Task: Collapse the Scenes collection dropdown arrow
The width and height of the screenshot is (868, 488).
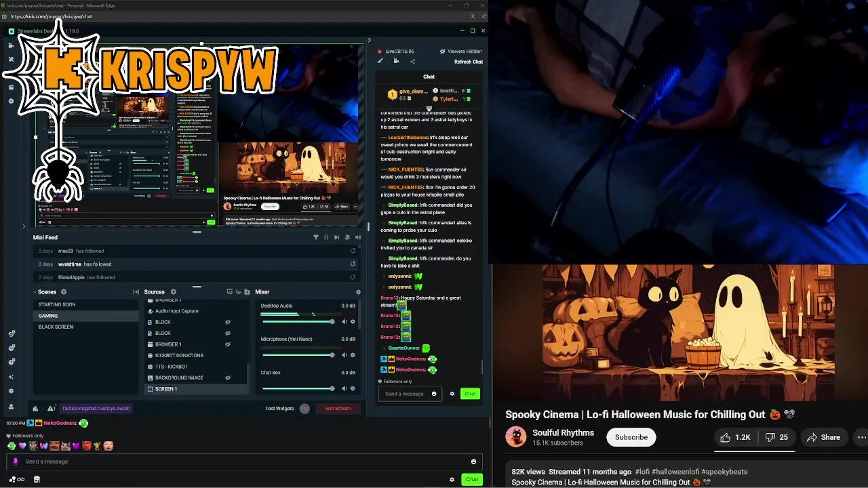Action: coord(35,292)
